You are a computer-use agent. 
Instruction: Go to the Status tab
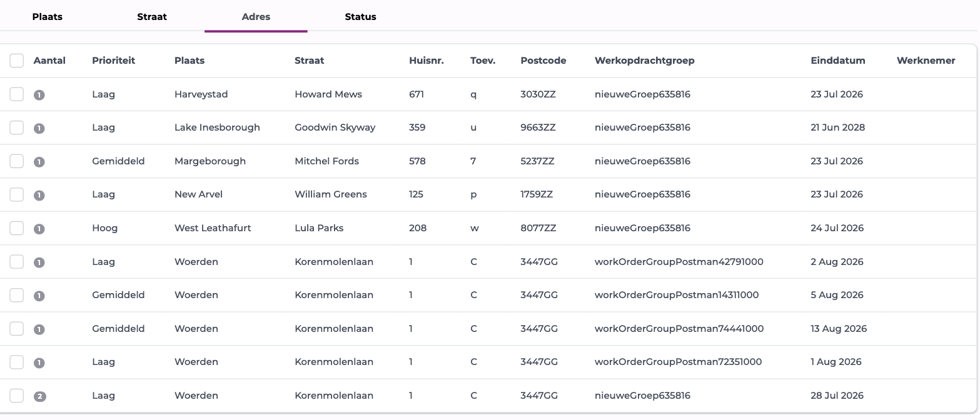click(360, 17)
